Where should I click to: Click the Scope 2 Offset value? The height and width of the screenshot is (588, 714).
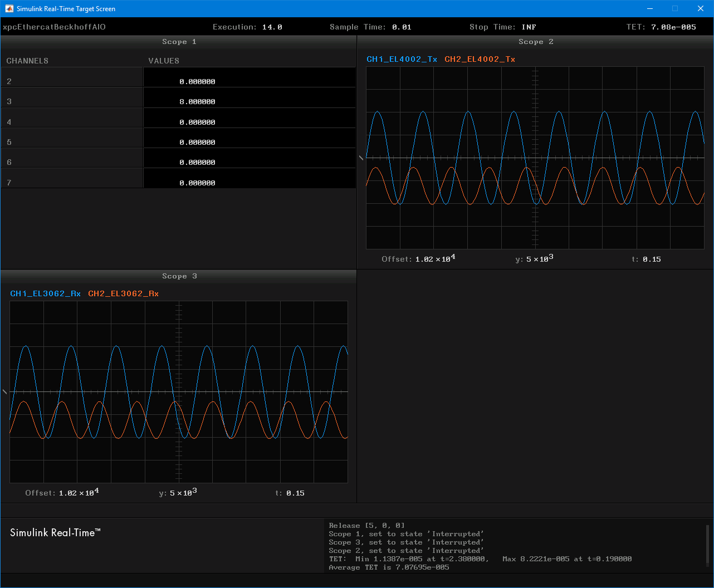(435, 259)
